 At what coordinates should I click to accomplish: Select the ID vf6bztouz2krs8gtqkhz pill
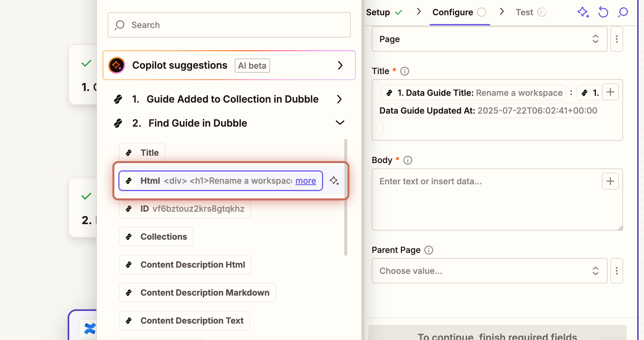[x=185, y=209]
